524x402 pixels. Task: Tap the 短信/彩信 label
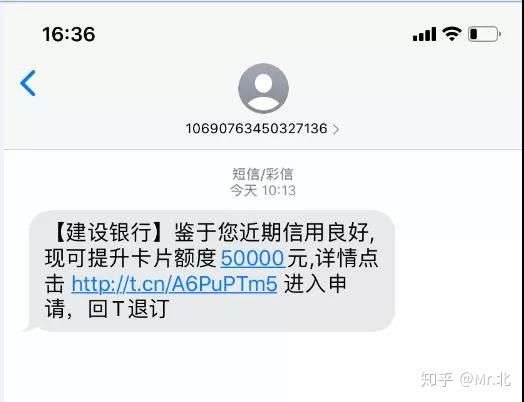coord(263,174)
